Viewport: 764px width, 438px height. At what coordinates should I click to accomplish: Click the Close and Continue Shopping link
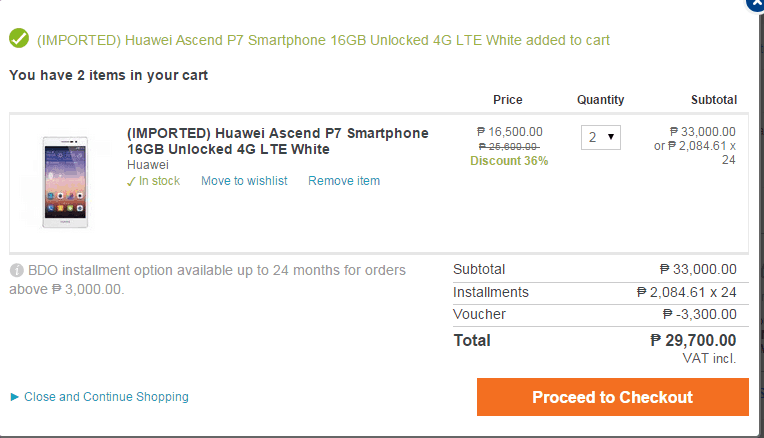tap(106, 397)
